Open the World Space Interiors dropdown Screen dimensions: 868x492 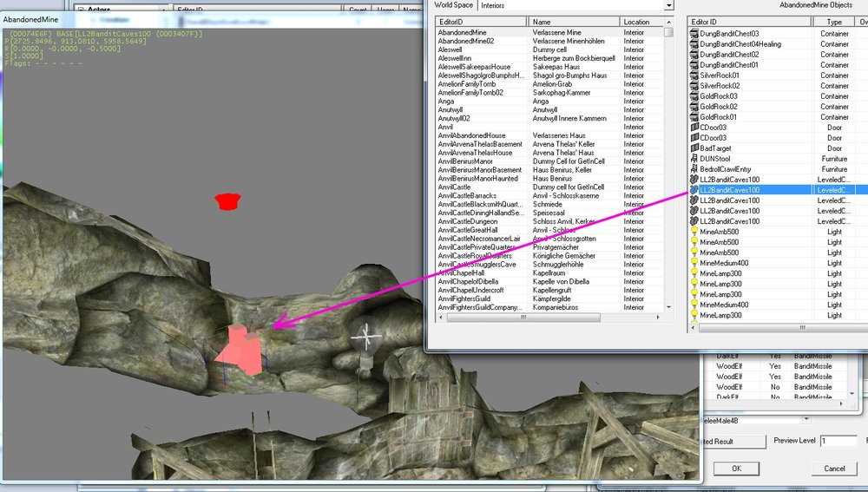[x=668, y=5]
